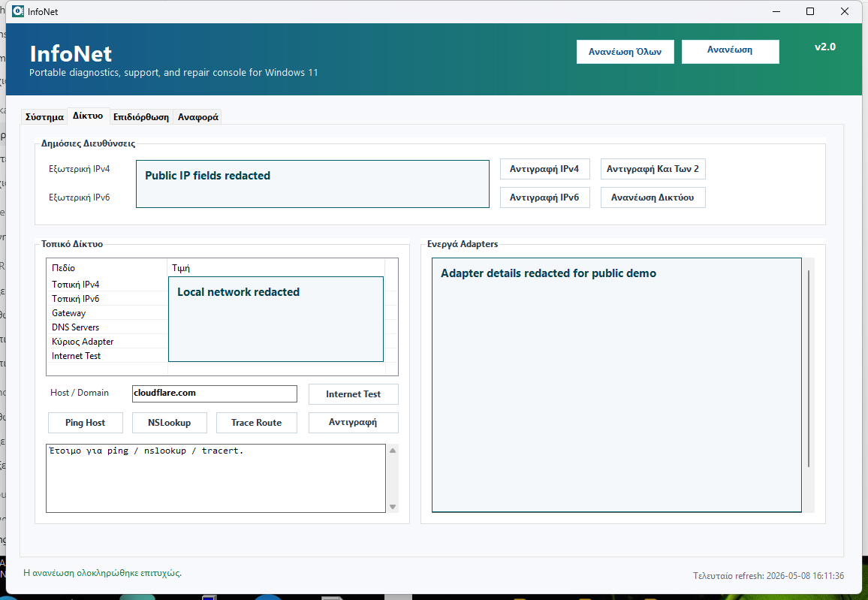
Task: Click the Ανανέωση Δικτύου button
Action: pyautogui.click(x=653, y=197)
